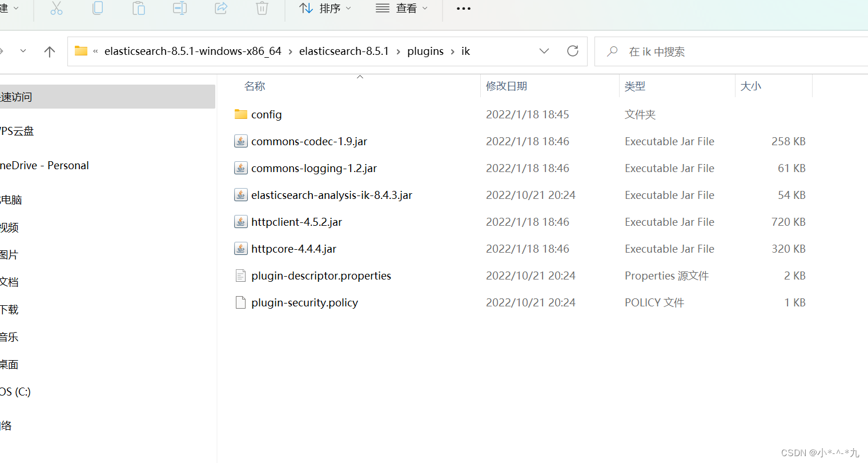Navigate to elasticsearch-8.5.1 breadcrumb
Image resolution: width=868 pixels, height=463 pixels.
pyautogui.click(x=344, y=51)
